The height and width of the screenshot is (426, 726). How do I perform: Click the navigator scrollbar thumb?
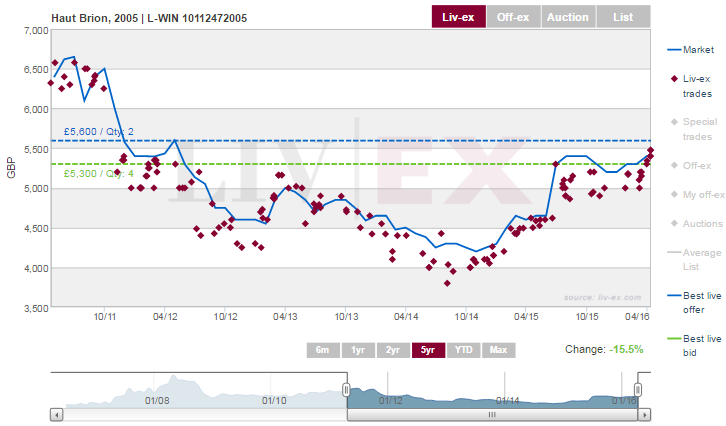pyautogui.click(x=493, y=414)
